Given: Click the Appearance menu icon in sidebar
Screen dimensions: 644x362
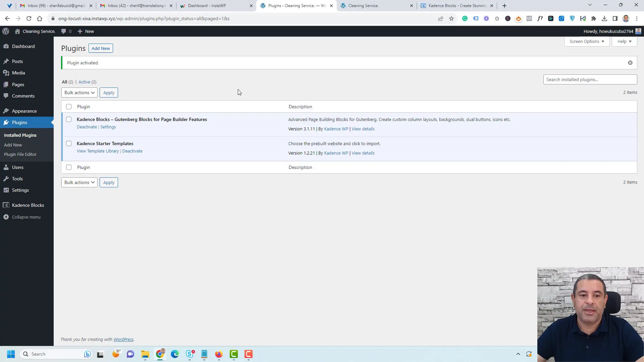Looking at the screenshot, I should tap(7, 111).
